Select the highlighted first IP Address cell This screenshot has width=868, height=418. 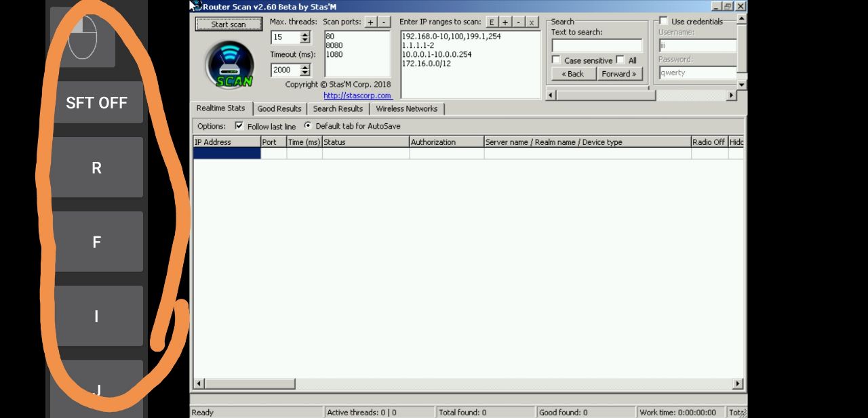tap(226, 154)
